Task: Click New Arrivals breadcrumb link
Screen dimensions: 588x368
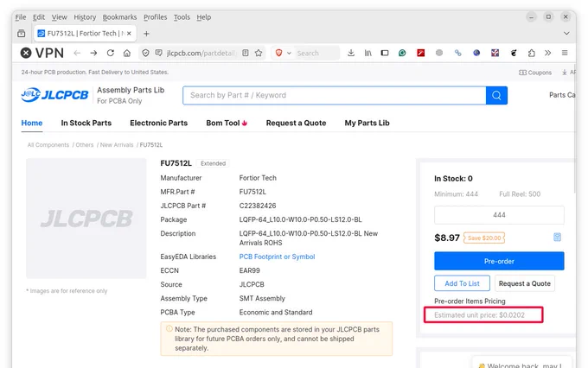Action: click(x=117, y=145)
